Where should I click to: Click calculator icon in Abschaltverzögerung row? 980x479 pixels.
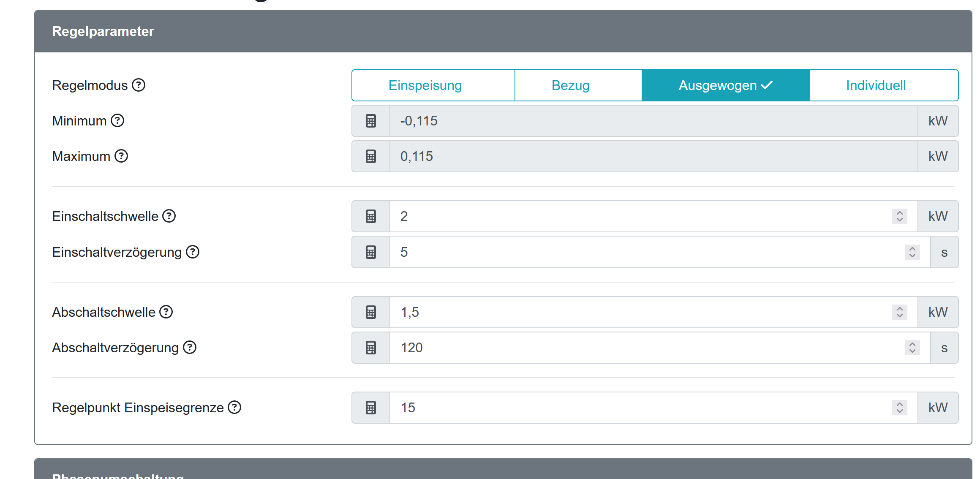click(371, 348)
